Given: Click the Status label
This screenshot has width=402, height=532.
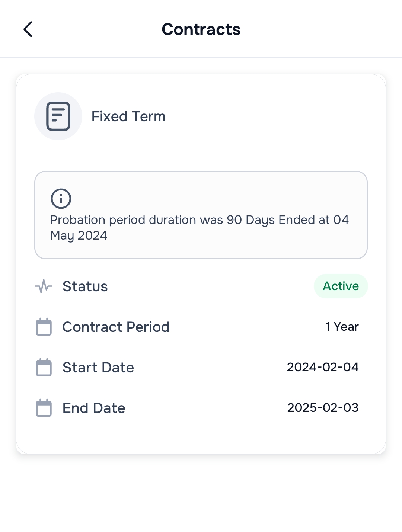Looking at the screenshot, I should click(85, 286).
